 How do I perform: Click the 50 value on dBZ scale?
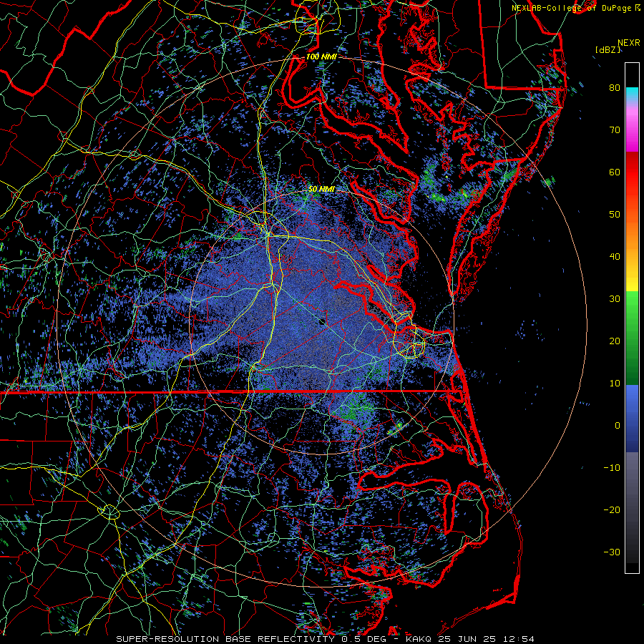[615, 215]
